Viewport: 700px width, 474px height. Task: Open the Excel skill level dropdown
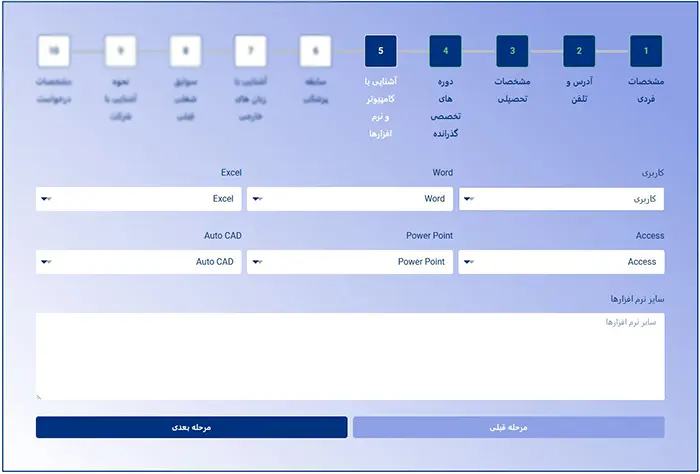pyautogui.click(x=138, y=199)
